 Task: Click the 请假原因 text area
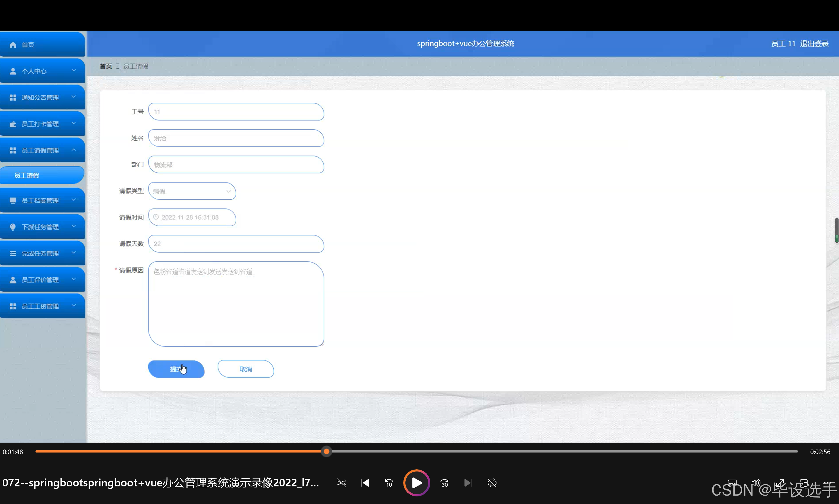coord(236,304)
